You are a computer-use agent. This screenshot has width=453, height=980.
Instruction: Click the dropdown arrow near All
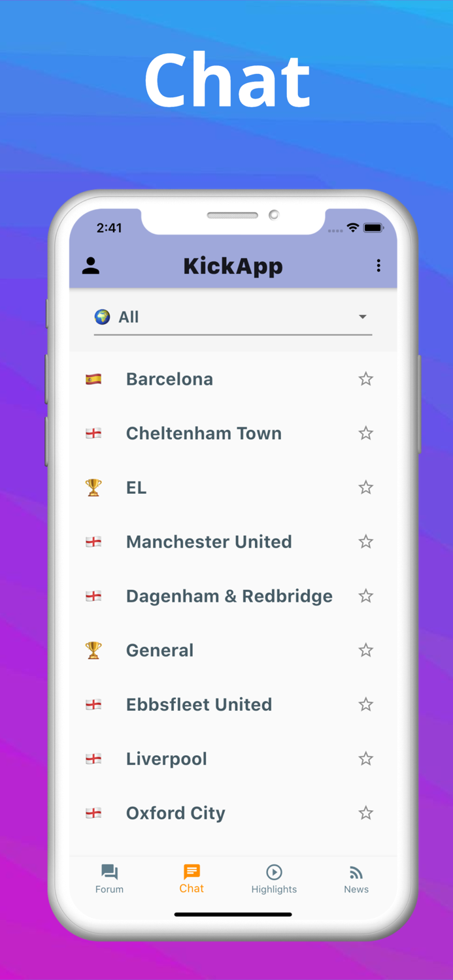[x=362, y=317]
